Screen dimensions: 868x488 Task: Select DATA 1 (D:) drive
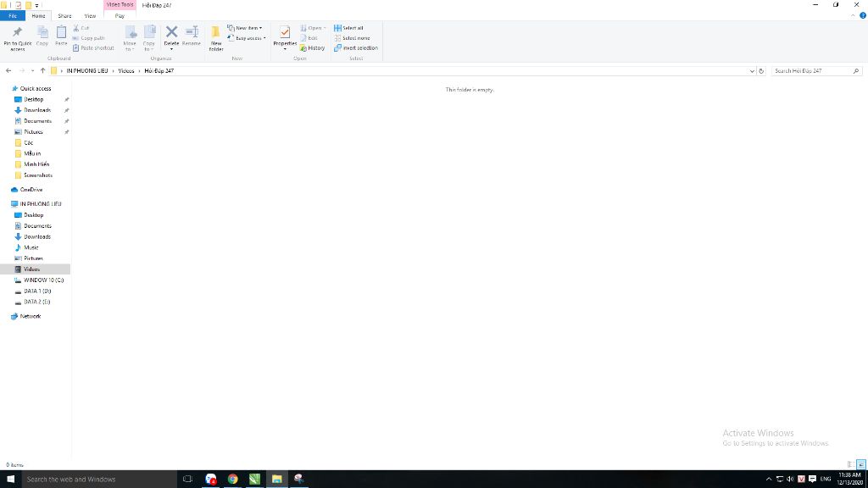pos(37,291)
